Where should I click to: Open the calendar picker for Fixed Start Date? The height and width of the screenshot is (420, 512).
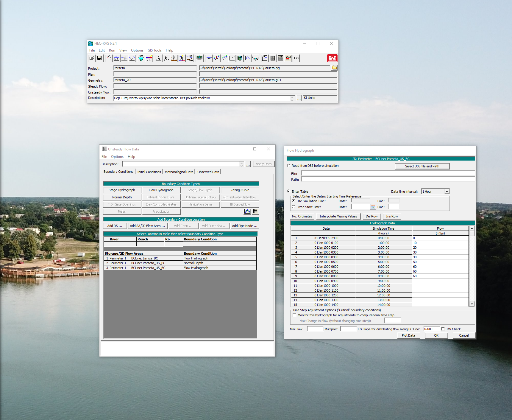pos(373,207)
